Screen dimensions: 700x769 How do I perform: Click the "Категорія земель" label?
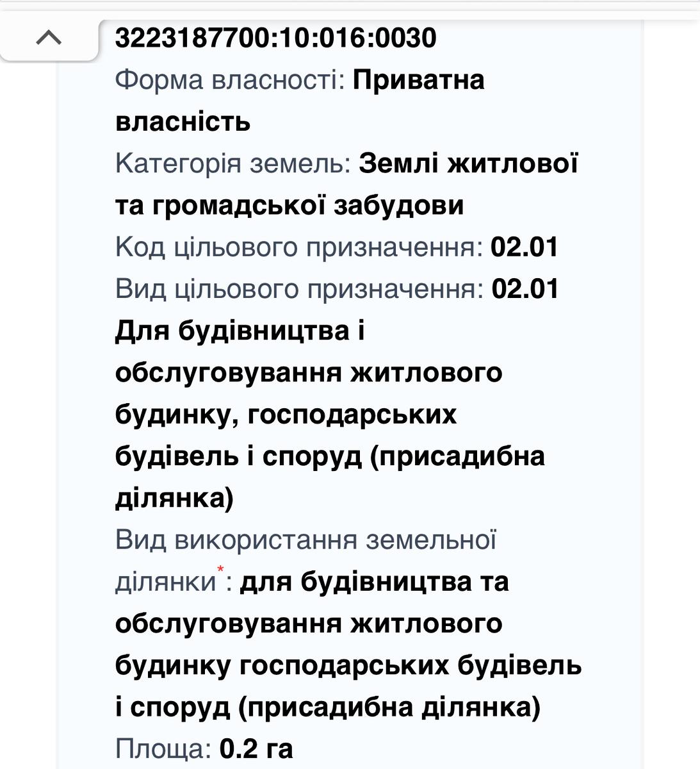click(233, 164)
